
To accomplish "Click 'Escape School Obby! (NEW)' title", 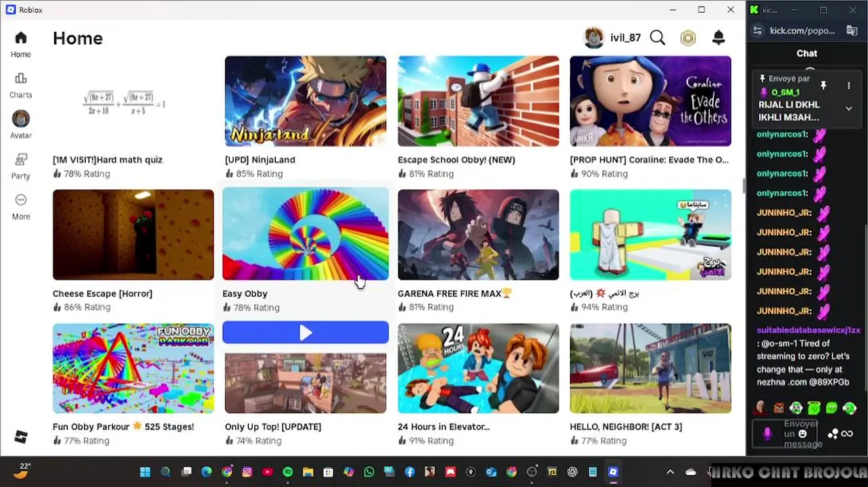I will pyautogui.click(x=456, y=160).
